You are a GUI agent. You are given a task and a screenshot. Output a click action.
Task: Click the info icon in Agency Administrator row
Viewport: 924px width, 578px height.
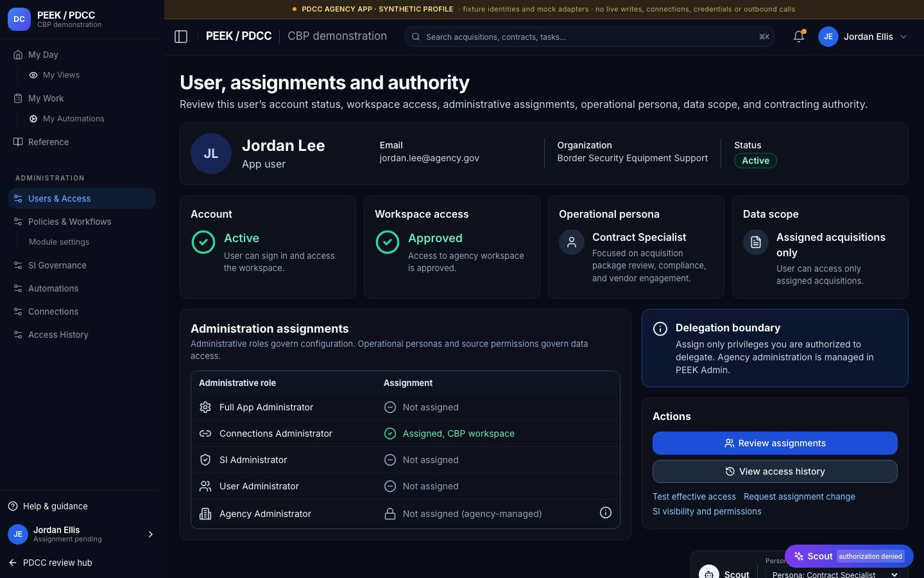[605, 512]
